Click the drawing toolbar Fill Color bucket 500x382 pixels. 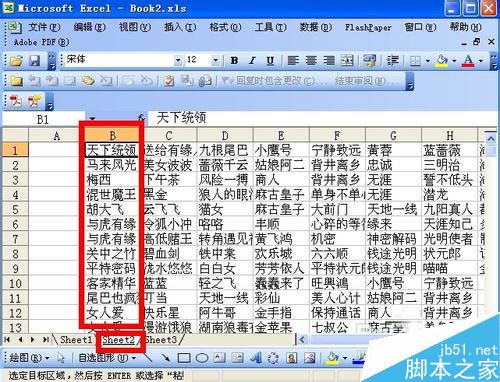(x=332, y=358)
